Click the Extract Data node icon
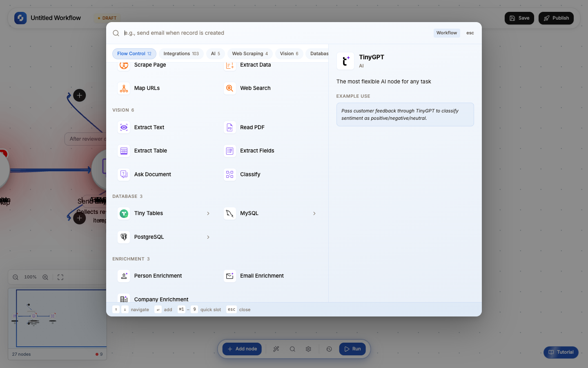Viewport: 588px width, 368px height. pos(230,65)
